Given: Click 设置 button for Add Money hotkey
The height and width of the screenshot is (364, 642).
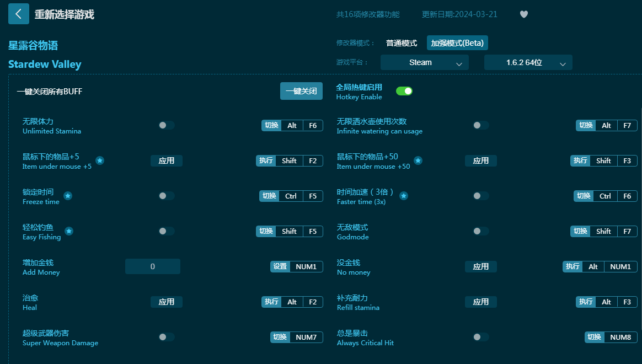Looking at the screenshot, I should pos(280,266).
